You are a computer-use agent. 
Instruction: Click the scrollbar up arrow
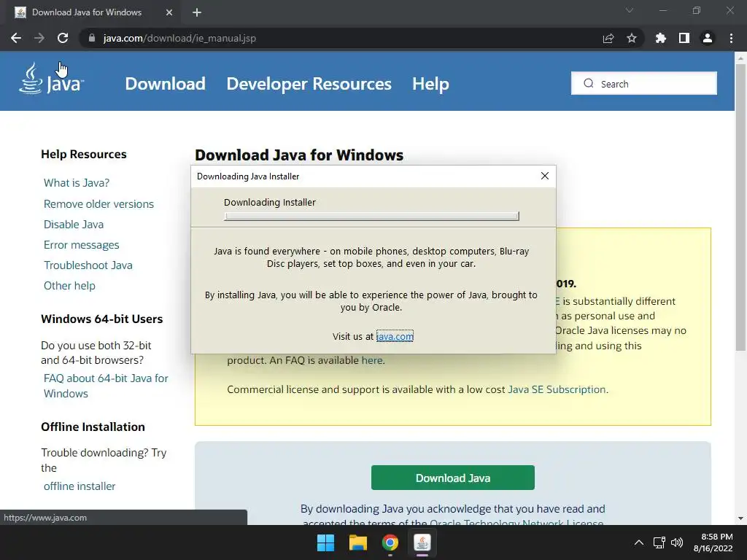[740, 58]
